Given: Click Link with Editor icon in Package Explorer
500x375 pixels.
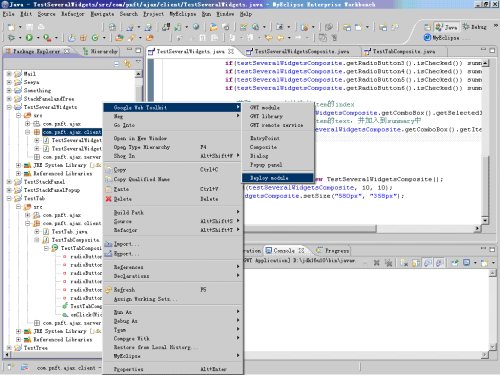Looking at the screenshot, I should tap(127, 63).
